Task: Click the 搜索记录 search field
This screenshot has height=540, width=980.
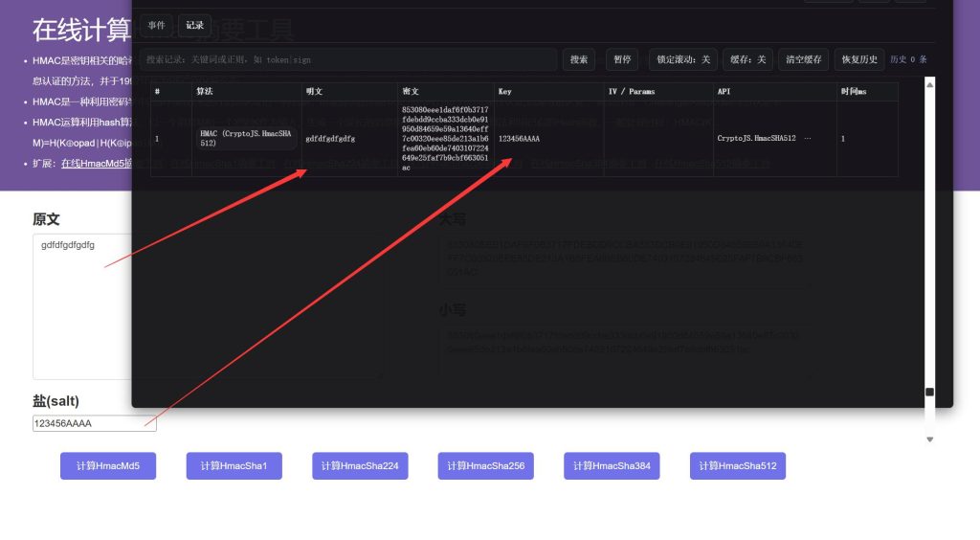Action: coord(347,59)
